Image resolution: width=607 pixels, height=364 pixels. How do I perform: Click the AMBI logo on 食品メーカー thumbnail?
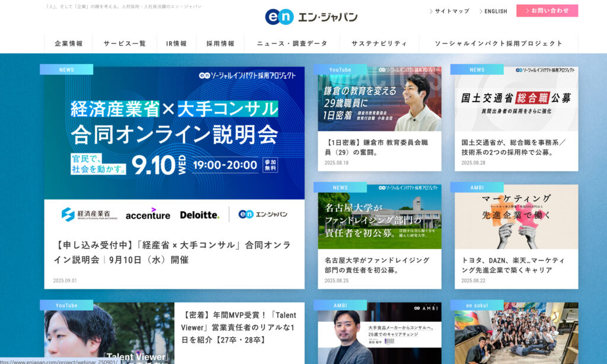click(x=426, y=308)
